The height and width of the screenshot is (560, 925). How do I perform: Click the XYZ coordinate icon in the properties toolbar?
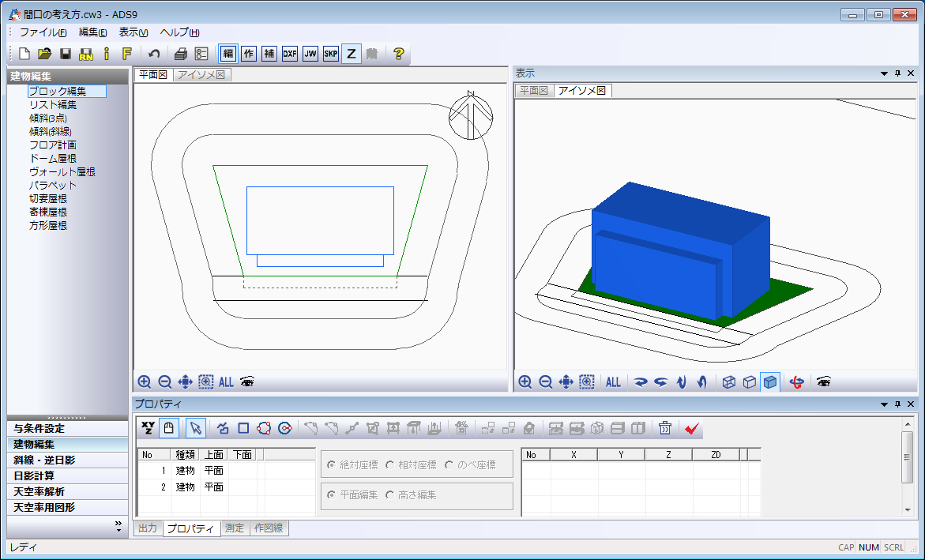(x=148, y=428)
